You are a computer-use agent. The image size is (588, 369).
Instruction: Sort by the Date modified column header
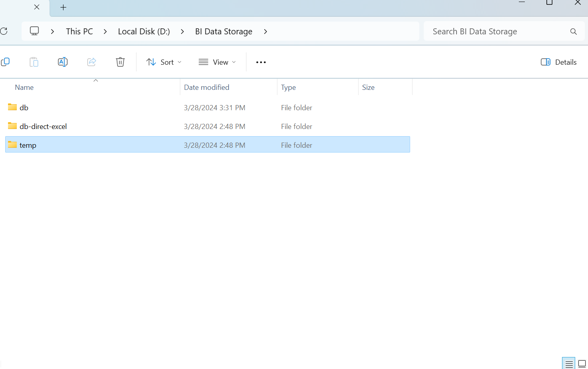207,87
